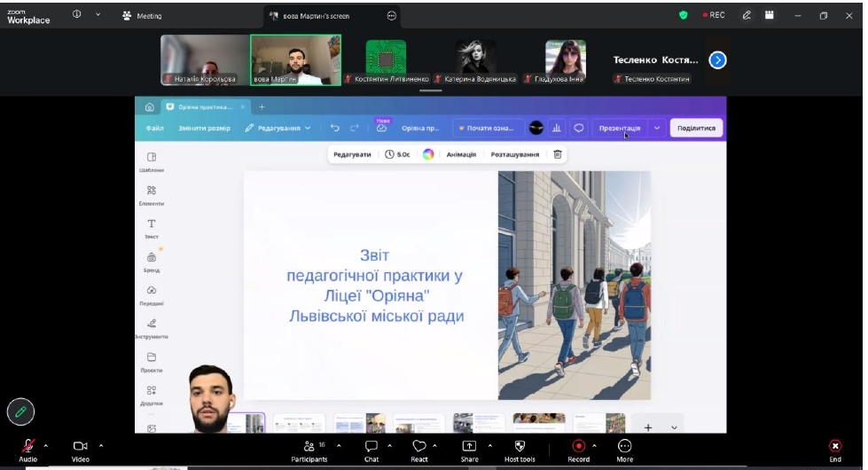Open the More options menu
The height and width of the screenshot is (470, 868).
[624, 450]
